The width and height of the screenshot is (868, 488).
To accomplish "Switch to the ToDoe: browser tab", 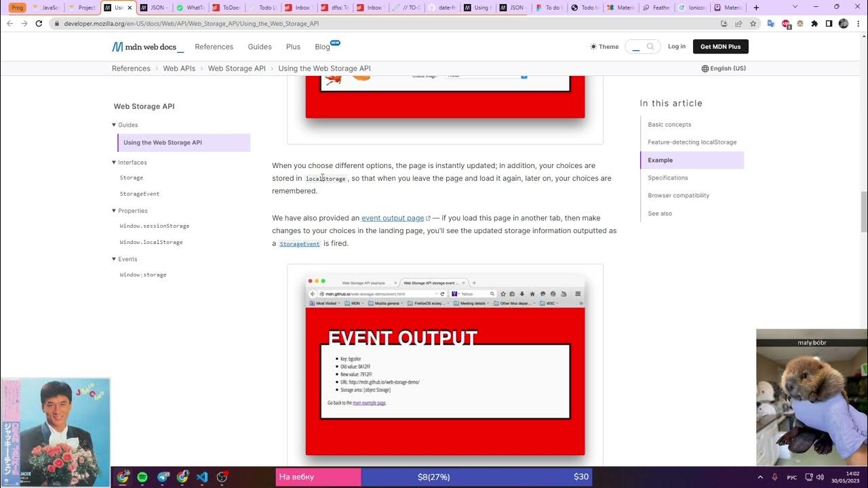I will (226, 7).
